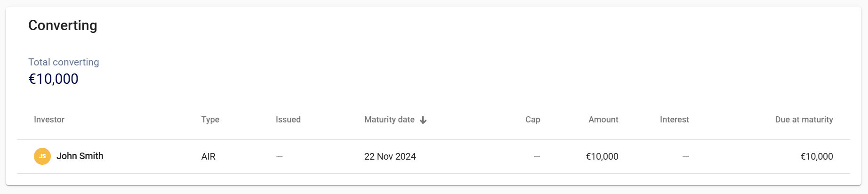The width and height of the screenshot is (868, 194).
Task: Sort by the Due at maturity header
Action: (x=804, y=120)
